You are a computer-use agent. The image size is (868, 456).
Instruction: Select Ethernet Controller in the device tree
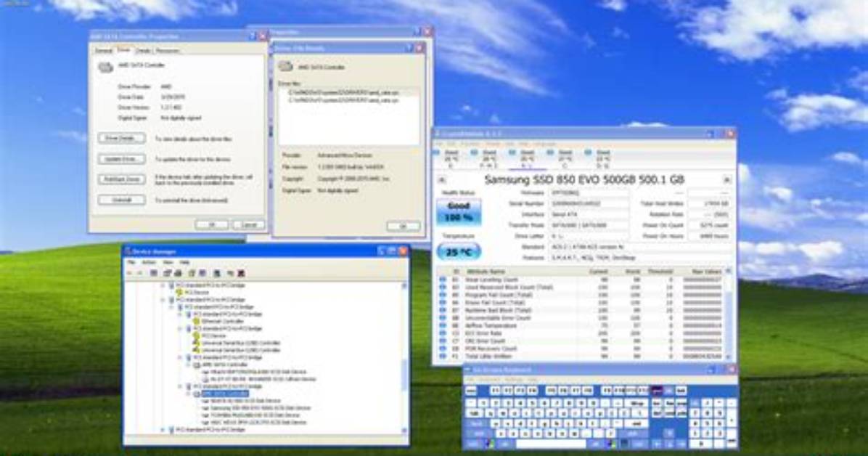point(223,322)
